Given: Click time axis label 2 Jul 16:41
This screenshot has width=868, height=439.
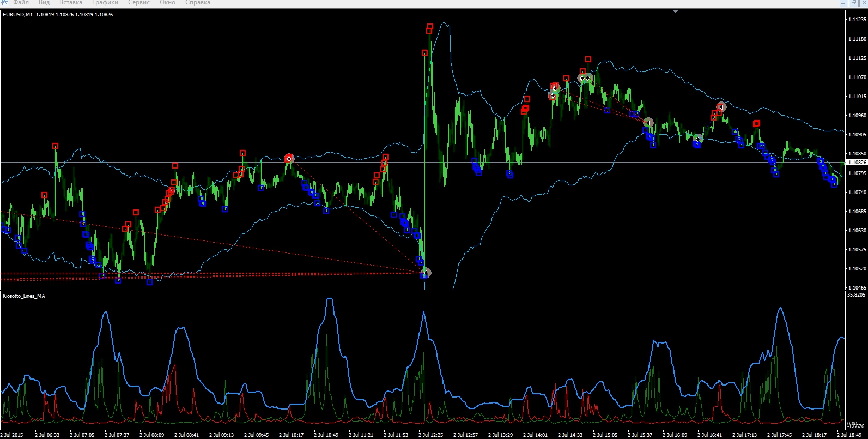Looking at the screenshot, I should point(710,435).
